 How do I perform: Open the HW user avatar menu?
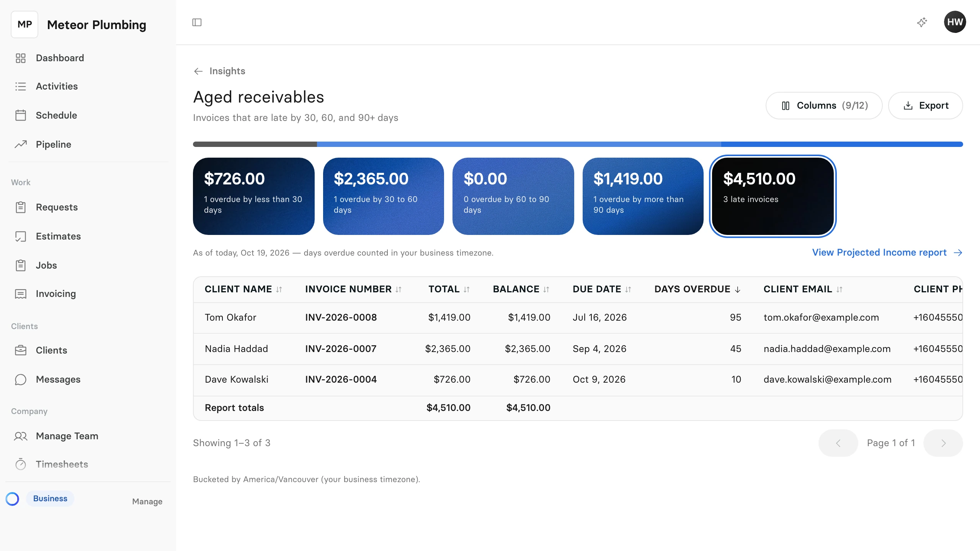(955, 22)
